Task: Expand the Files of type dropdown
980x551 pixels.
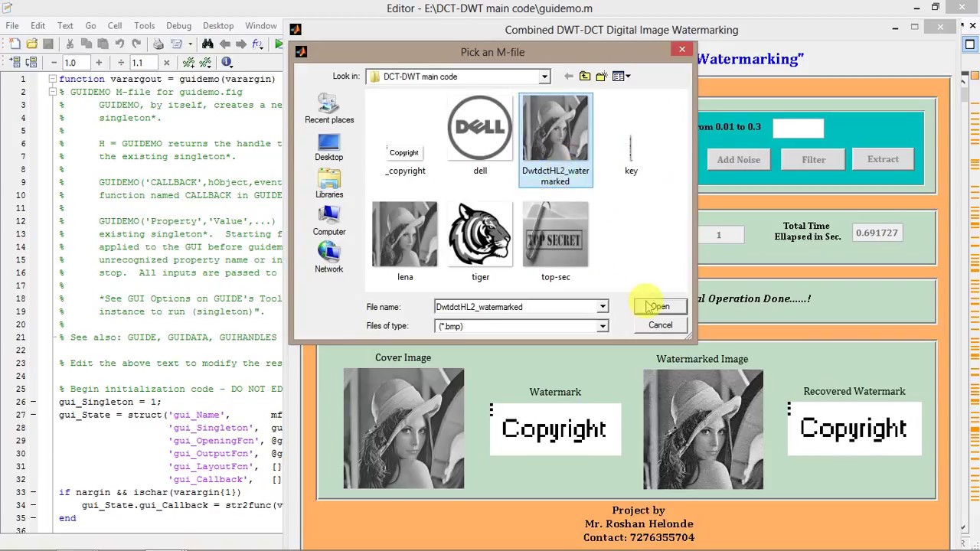Action: point(603,326)
